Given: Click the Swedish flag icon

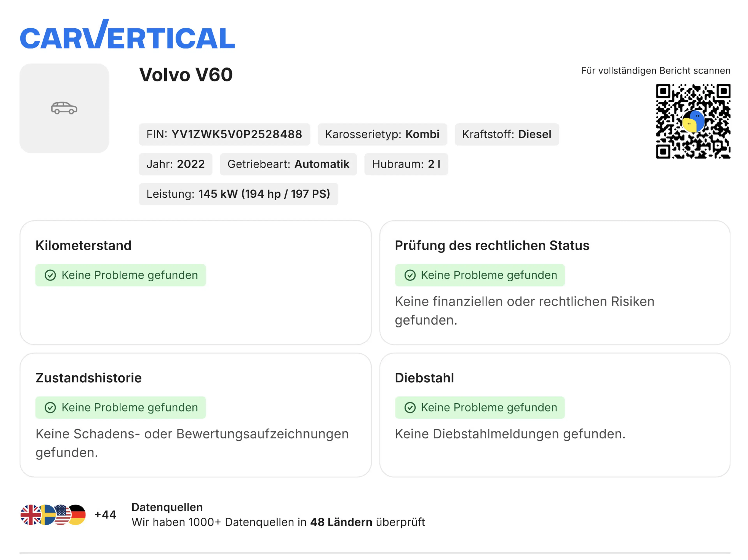Looking at the screenshot, I should [47, 515].
